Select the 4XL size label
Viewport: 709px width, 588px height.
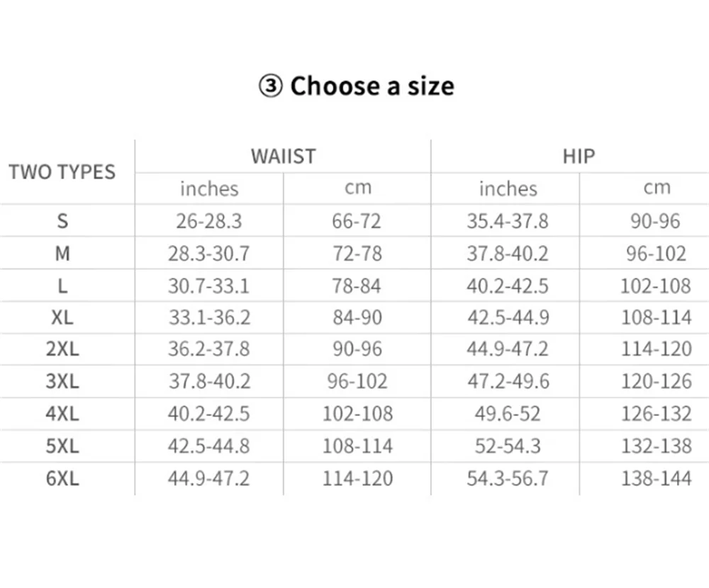pyautogui.click(x=62, y=414)
